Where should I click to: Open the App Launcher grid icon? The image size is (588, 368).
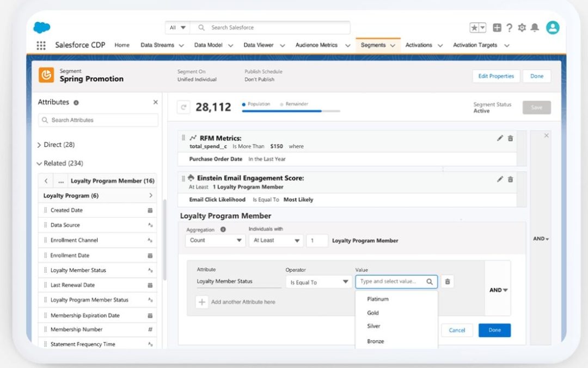point(41,45)
